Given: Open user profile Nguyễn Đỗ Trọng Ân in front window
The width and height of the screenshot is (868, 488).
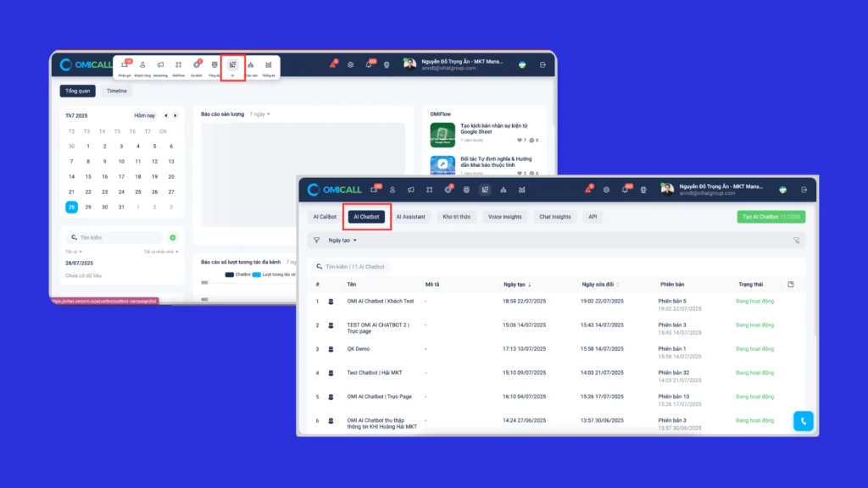Looking at the screenshot, I should (714, 190).
